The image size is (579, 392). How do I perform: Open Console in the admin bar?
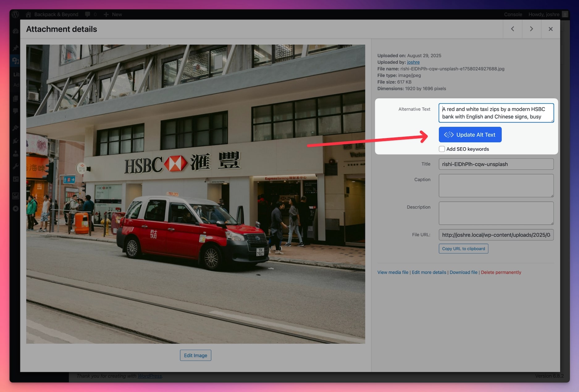click(513, 14)
